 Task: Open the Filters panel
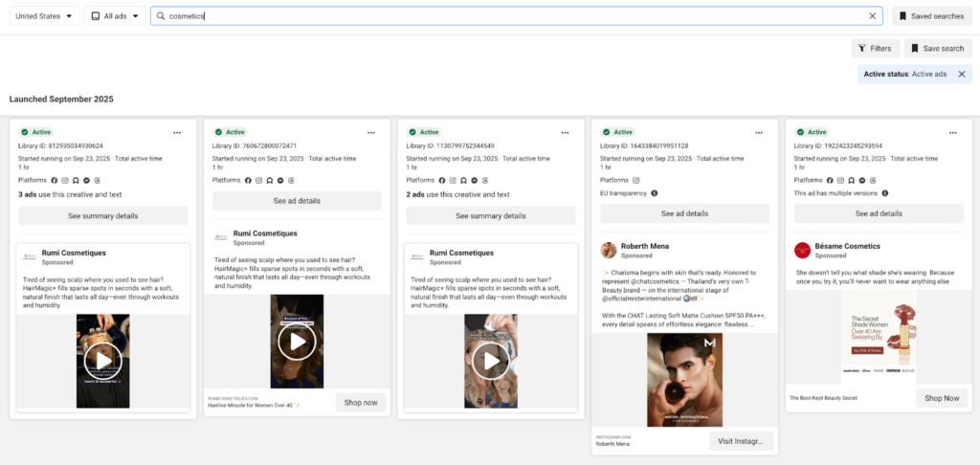coord(875,48)
